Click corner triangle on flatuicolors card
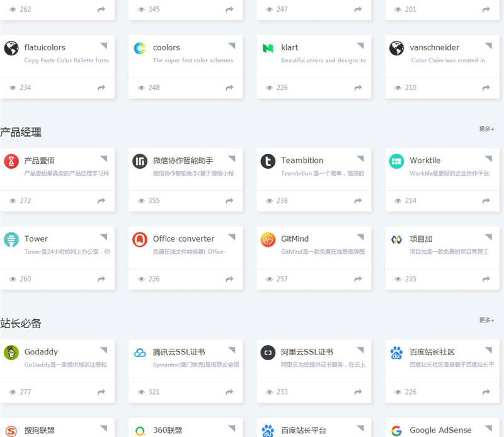The image size is (504, 437). click(x=104, y=45)
